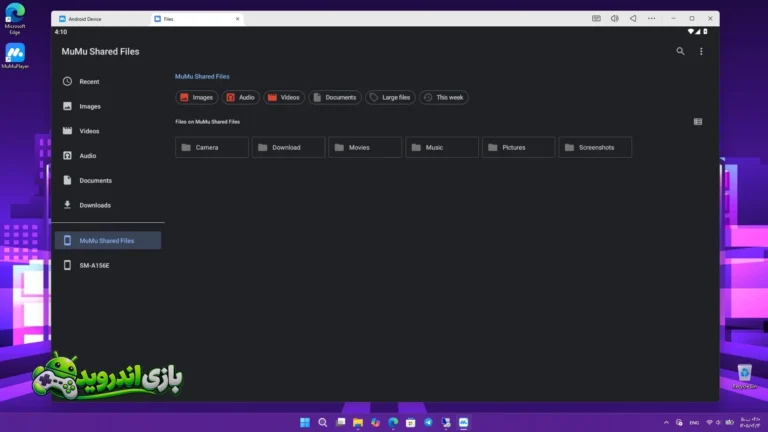This screenshot has height=432, width=768.
Task: Open the taskbar clock and date
Action: tap(750, 422)
